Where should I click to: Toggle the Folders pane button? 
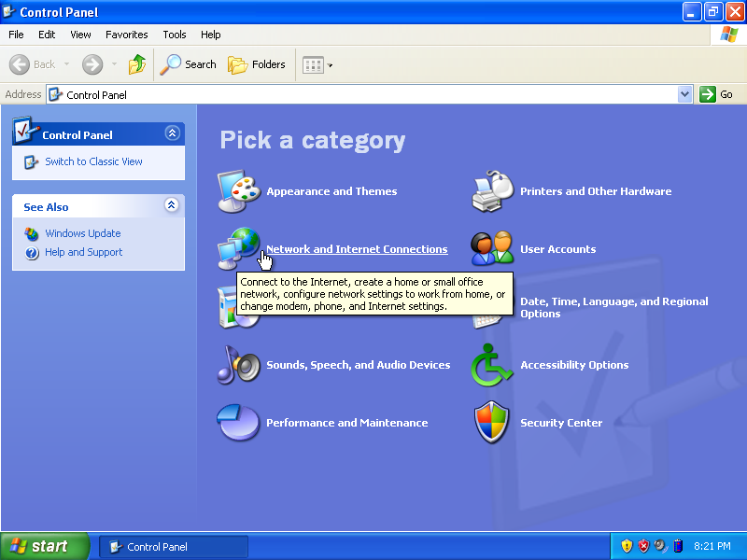pyautogui.click(x=257, y=64)
